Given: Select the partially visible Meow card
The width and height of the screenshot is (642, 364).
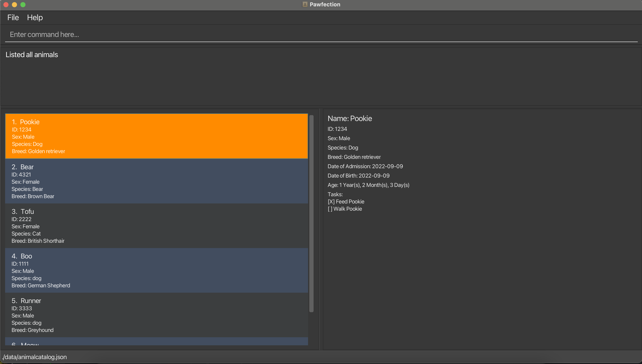Looking at the screenshot, I should 156,342.
